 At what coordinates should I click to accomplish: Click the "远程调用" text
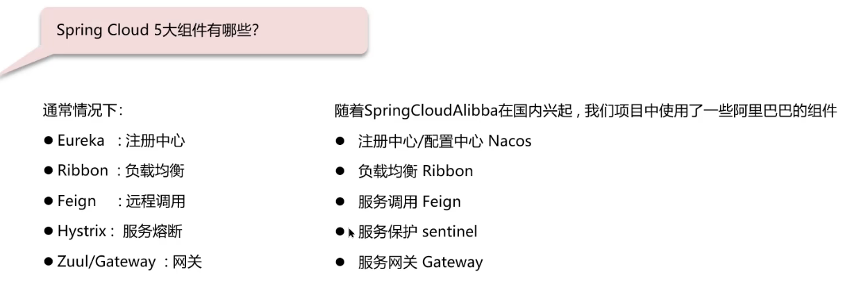pyautogui.click(x=155, y=201)
